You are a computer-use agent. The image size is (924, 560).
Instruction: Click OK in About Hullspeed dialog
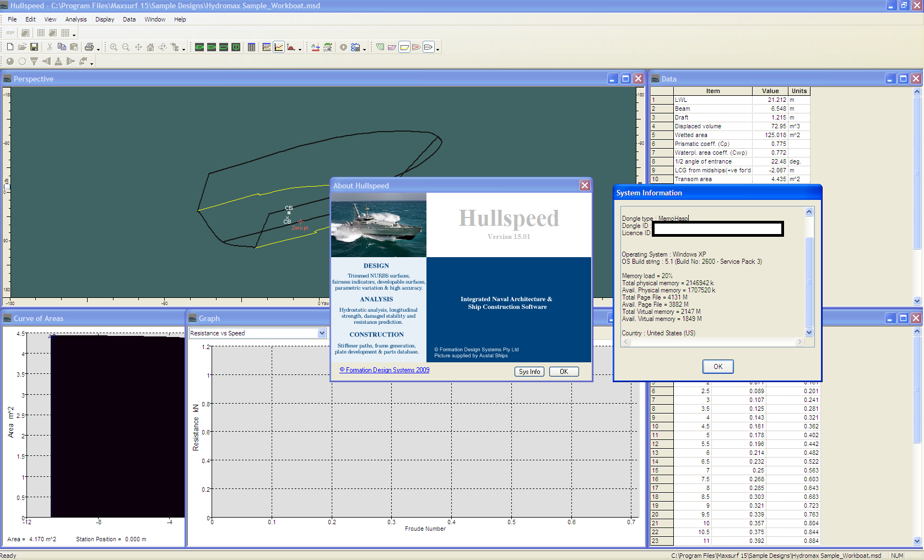(564, 372)
